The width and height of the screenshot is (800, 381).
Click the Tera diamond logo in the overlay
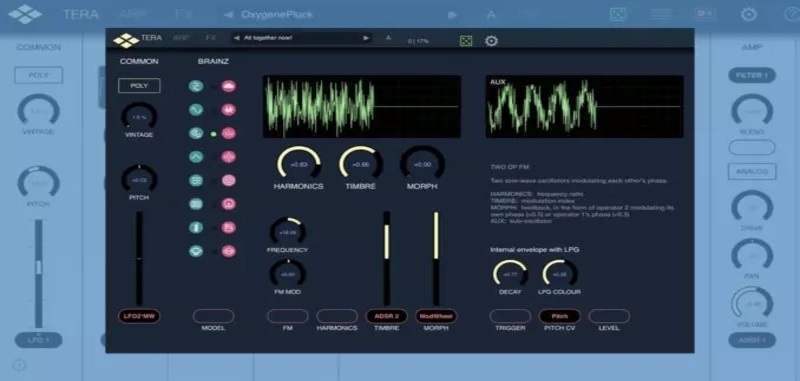[126, 40]
